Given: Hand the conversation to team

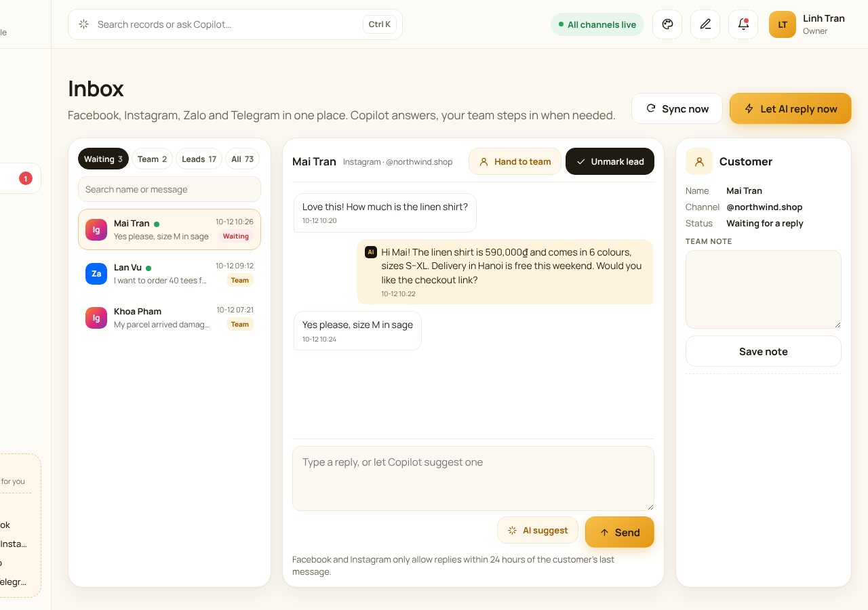Looking at the screenshot, I should point(515,161).
